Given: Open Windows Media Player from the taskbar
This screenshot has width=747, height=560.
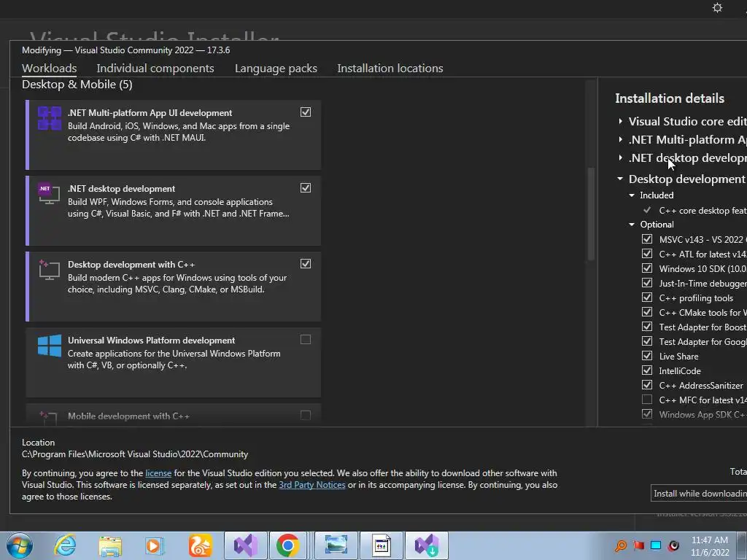Looking at the screenshot, I should coord(155,545).
